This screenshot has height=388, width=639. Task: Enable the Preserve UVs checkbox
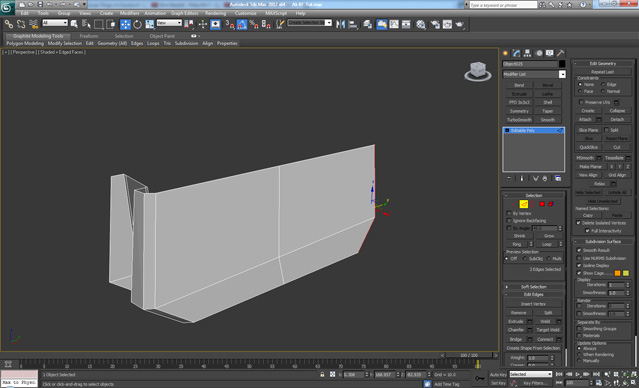coord(581,102)
